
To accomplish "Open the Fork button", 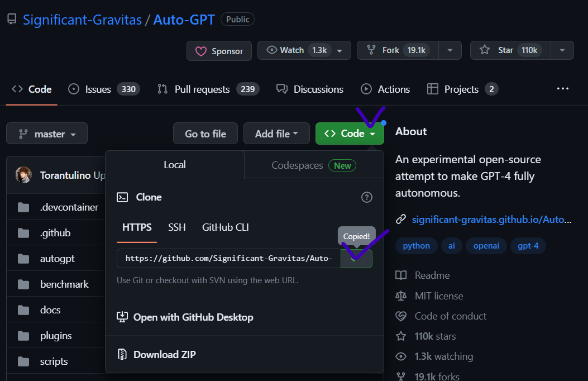I will (x=398, y=50).
